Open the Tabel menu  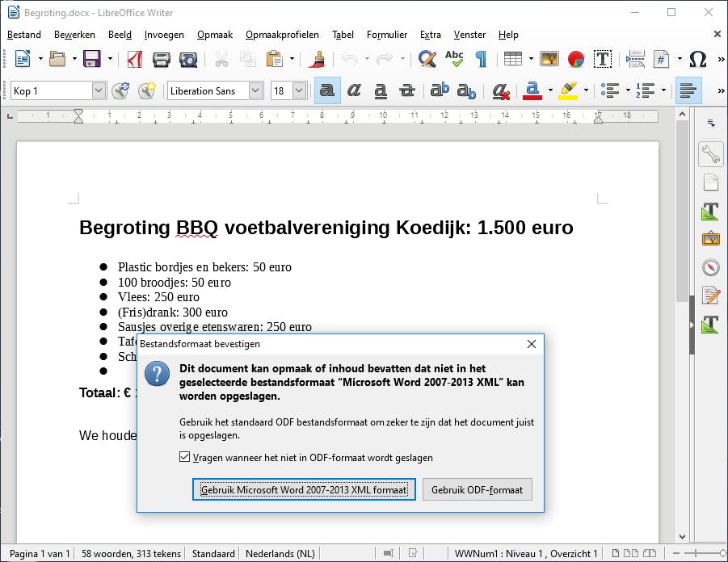point(343,35)
